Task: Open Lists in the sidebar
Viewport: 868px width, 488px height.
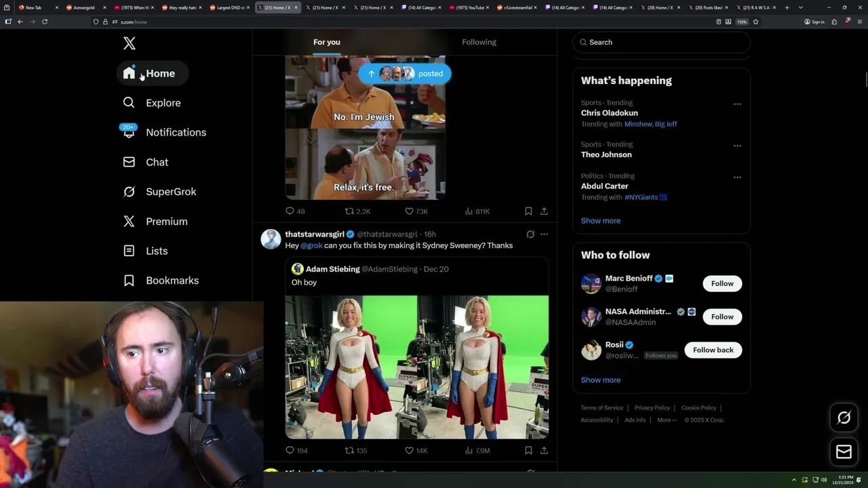Action: point(145,251)
